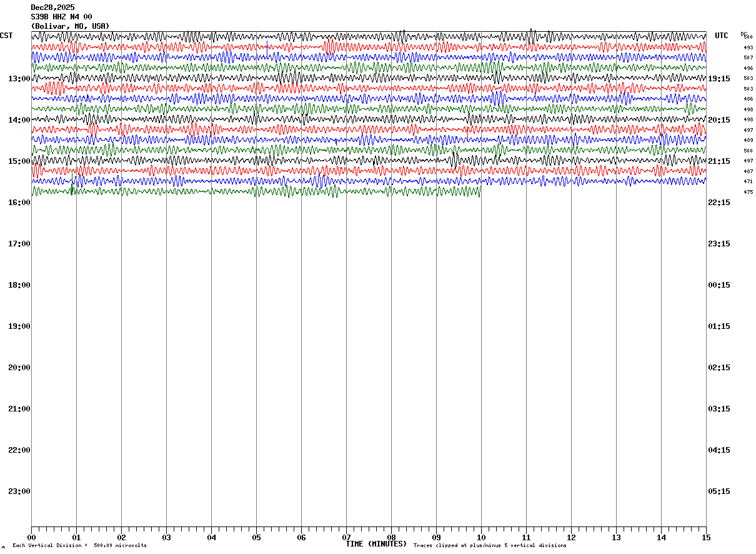Click minute tick label 00 on time axis

pyautogui.click(x=31, y=538)
